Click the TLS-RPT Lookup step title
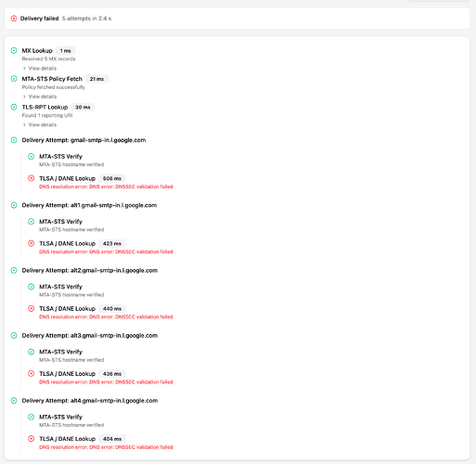476x464 pixels. click(x=45, y=107)
